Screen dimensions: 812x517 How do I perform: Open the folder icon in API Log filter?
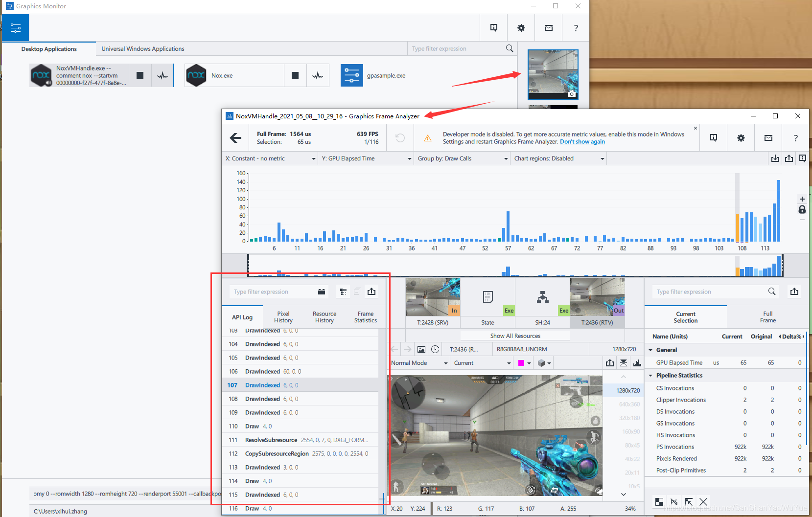322,292
